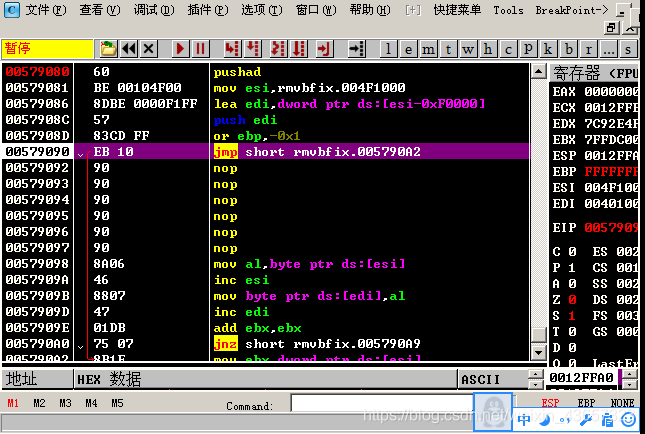Open the Tools menu
Screen dimensions: 645x434
[x=508, y=10]
